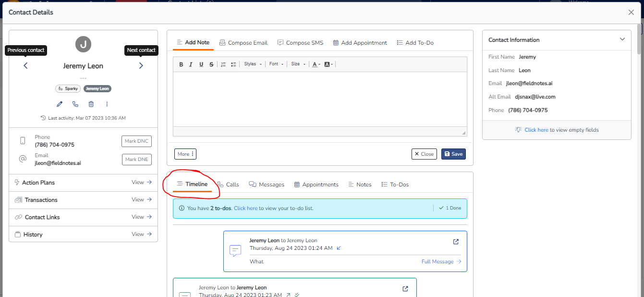
Task: Open the Calls tab
Action: (228, 185)
